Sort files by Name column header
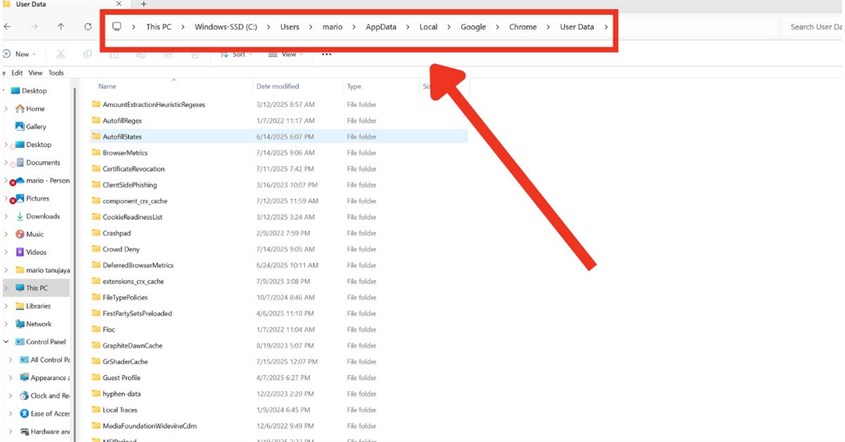 click(x=107, y=86)
